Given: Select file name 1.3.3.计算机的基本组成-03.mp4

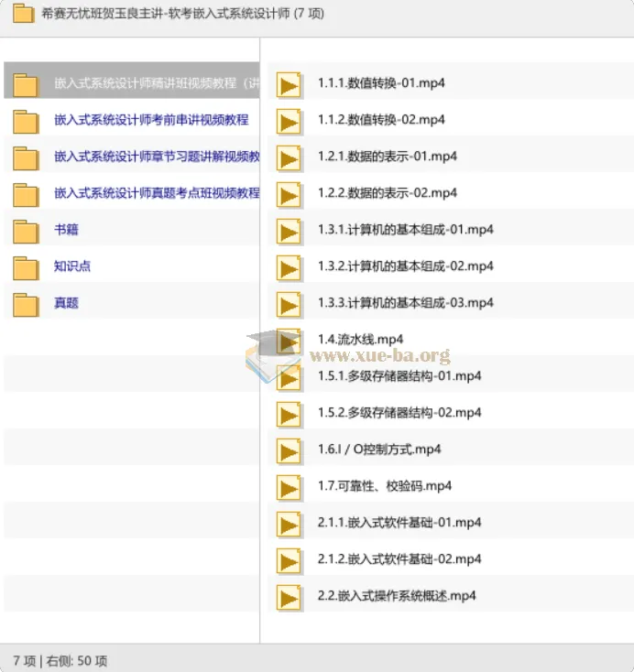Looking at the screenshot, I should click(405, 302).
